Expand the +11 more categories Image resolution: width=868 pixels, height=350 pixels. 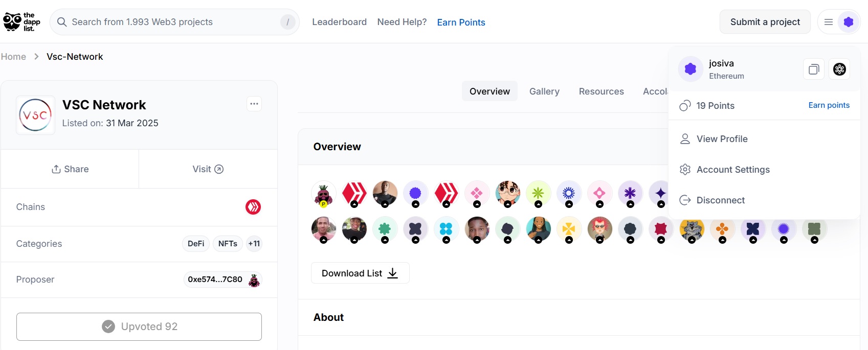(x=254, y=244)
